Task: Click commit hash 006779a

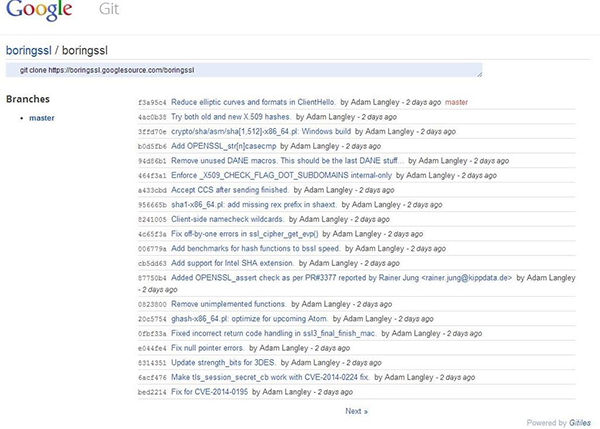Action: point(152,249)
